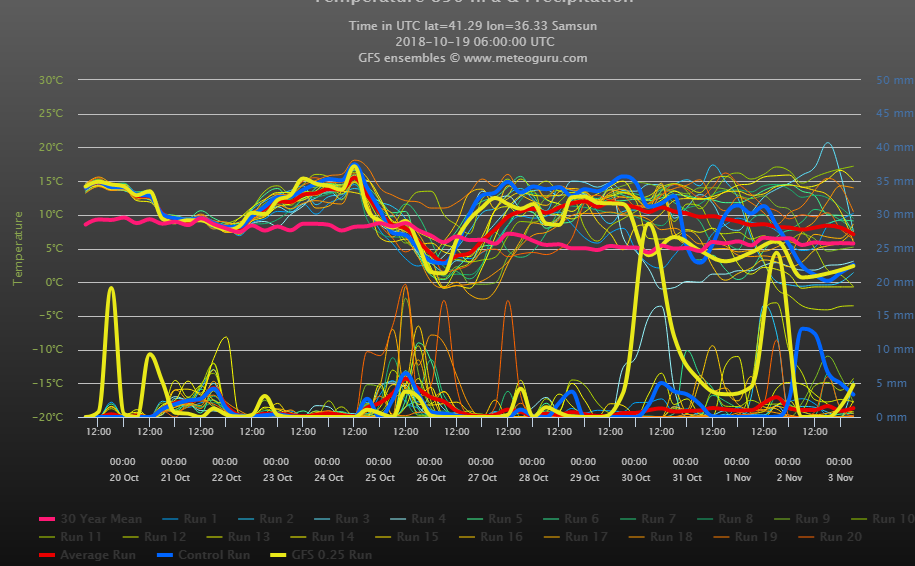Click the '2 Nov' date label
Viewport: 915px width, 566px height.
(789, 477)
